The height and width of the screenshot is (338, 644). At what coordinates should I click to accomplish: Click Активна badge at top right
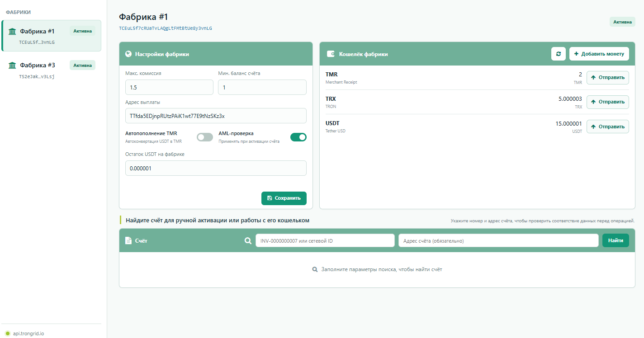point(622,22)
